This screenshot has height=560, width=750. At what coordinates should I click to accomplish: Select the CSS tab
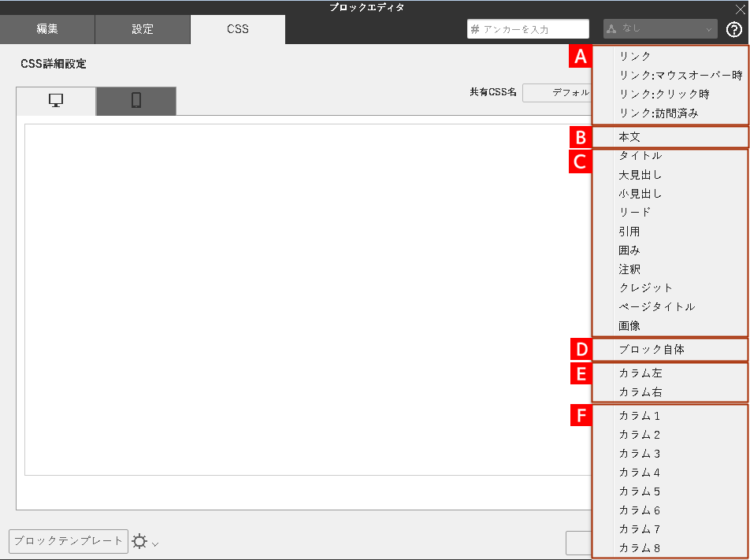[x=238, y=29]
